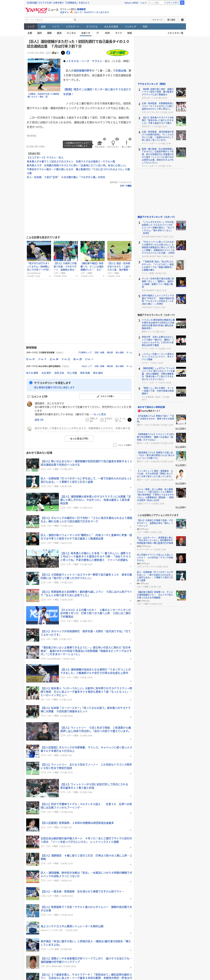Open the 大谷 翔平 player link
The image size is (210, 980).
point(46,373)
